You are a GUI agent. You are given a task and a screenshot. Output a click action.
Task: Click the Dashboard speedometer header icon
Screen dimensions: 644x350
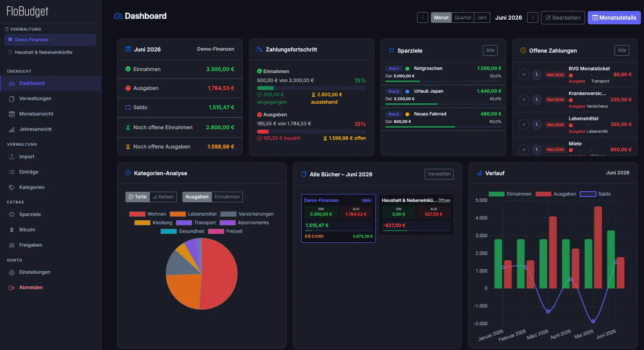[x=118, y=16]
